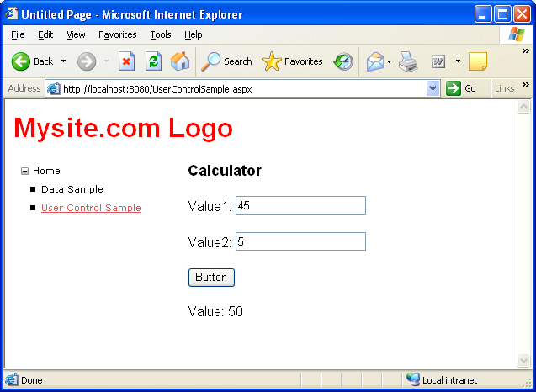Go to the Home page icon
Screen dimensions: 536x392
[179, 61]
